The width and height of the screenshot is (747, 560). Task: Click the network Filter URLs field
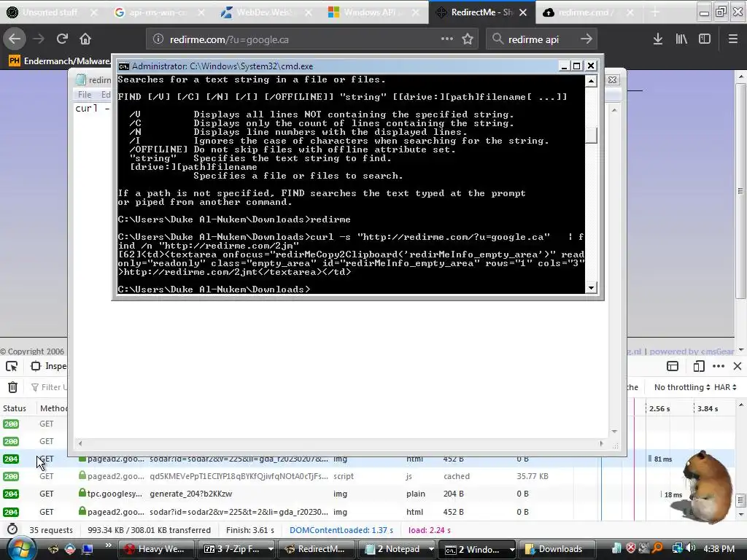[50, 387]
